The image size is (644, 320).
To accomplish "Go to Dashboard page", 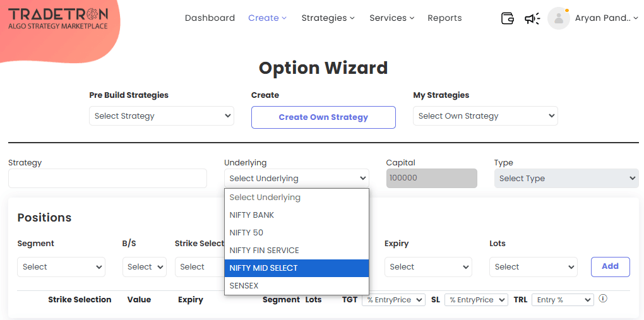I will coord(210,18).
